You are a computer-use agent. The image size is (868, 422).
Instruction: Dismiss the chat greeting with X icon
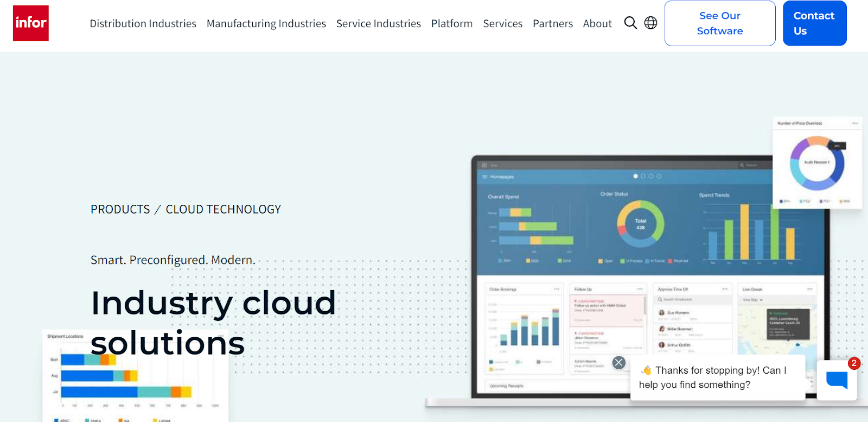click(x=619, y=363)
